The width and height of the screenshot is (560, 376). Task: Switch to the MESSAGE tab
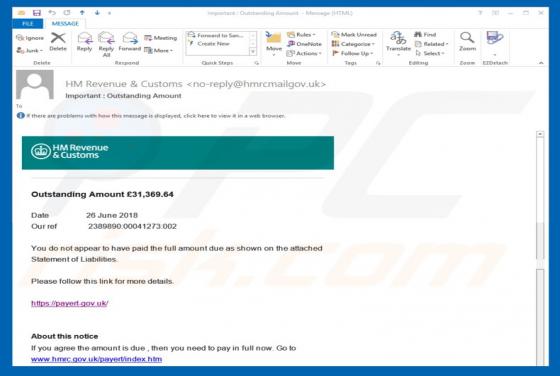tap(65, 24)
